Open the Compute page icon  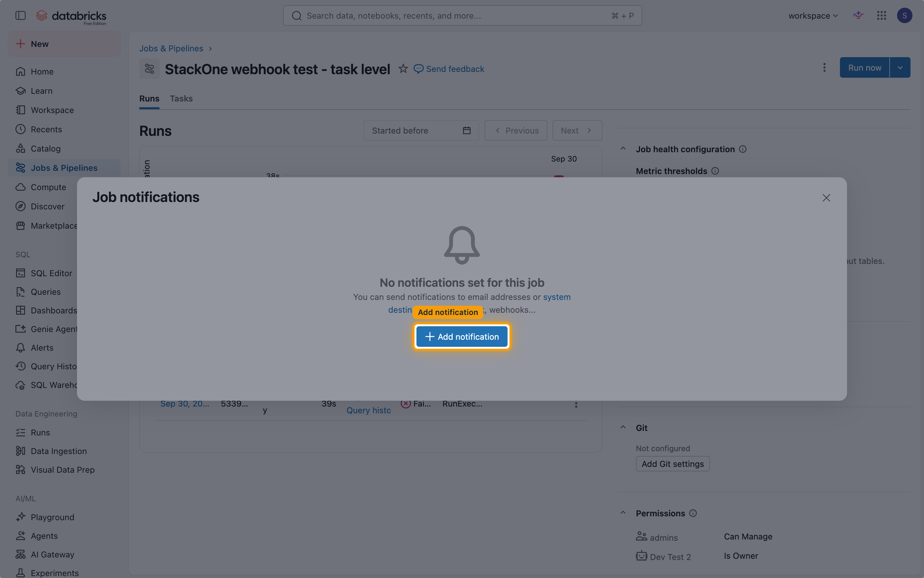pos(21,187)
